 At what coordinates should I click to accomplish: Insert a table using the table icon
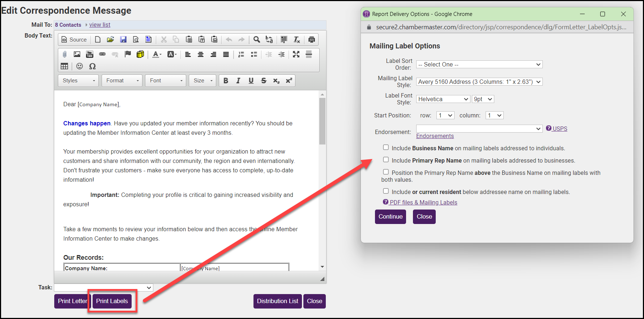(x=64, y=66)
